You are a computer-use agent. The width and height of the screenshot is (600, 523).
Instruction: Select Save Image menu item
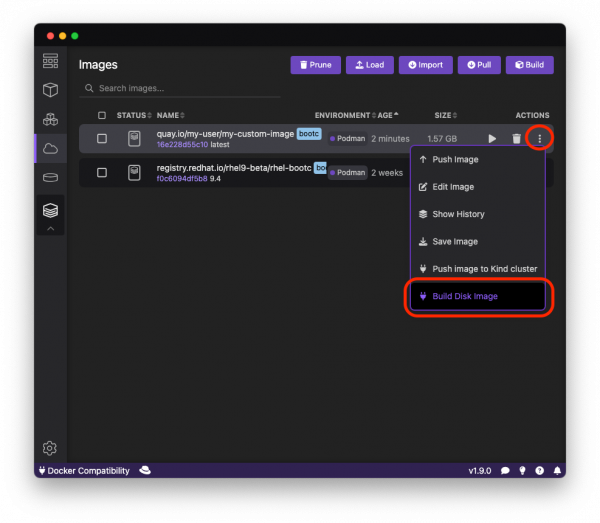coord(478,241)
